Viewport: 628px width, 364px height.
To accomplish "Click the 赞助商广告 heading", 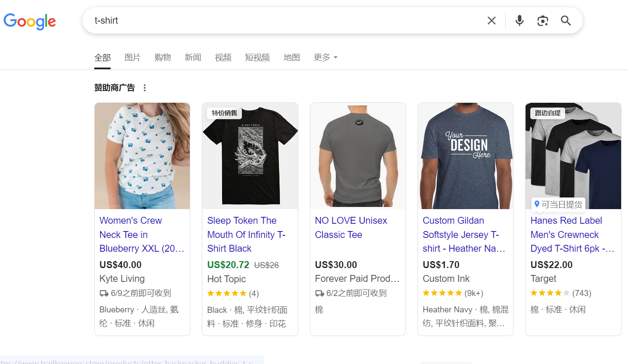I will coord(114,88).
